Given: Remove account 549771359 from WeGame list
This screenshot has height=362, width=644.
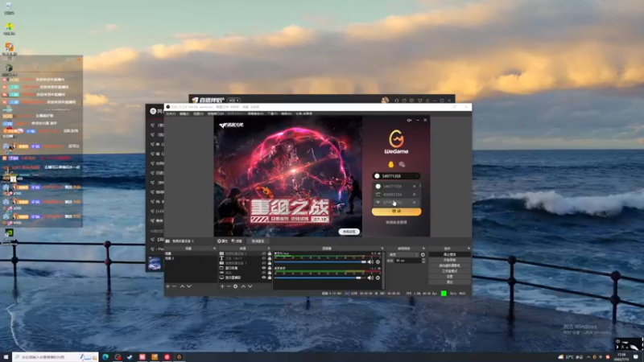Looking at the screenshot, I should pos(414,187).
